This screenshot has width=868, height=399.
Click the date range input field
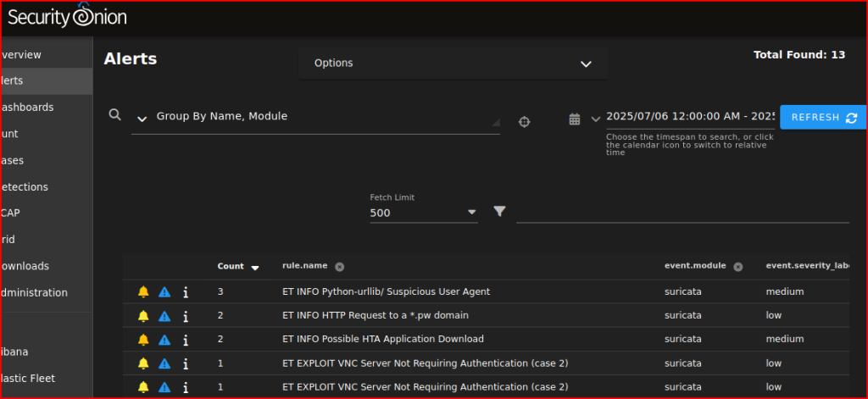pyautogui.click(x=690, y=117)
